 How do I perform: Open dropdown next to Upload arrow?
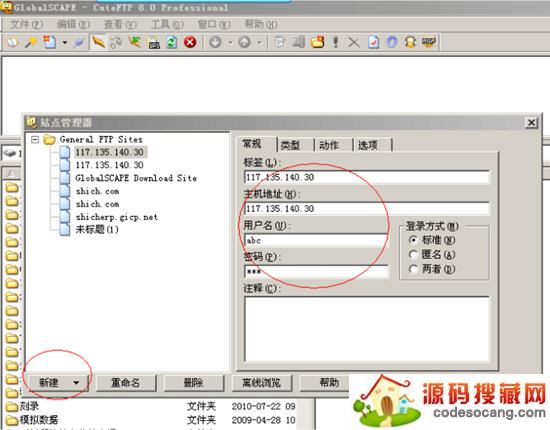click(x=260, y=43)
